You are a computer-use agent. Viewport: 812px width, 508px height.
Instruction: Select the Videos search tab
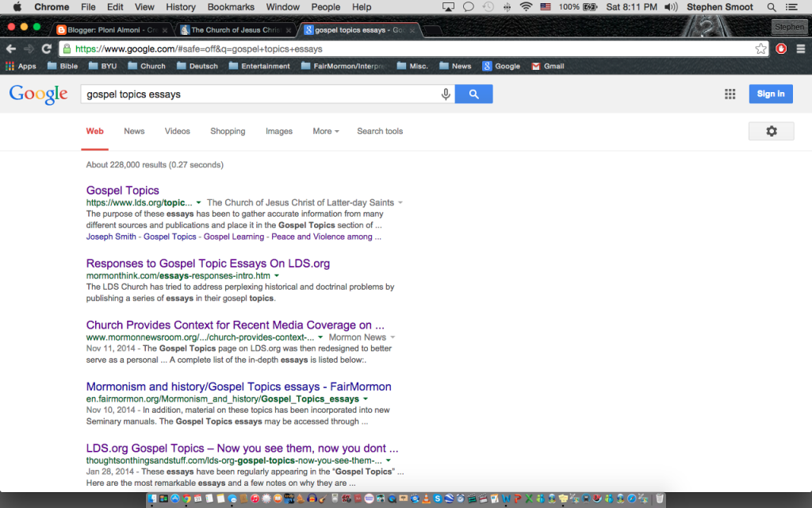pyautogui.click(x=177, y=131)
